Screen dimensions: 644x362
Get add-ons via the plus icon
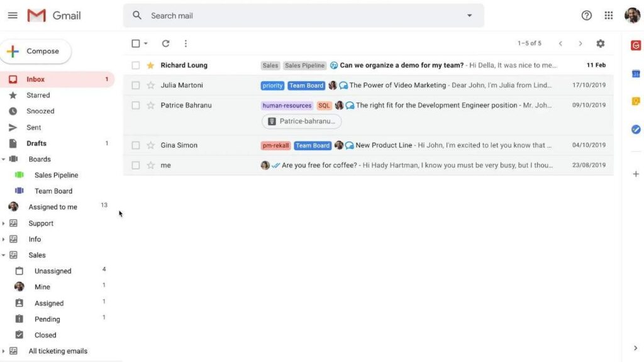636,174
